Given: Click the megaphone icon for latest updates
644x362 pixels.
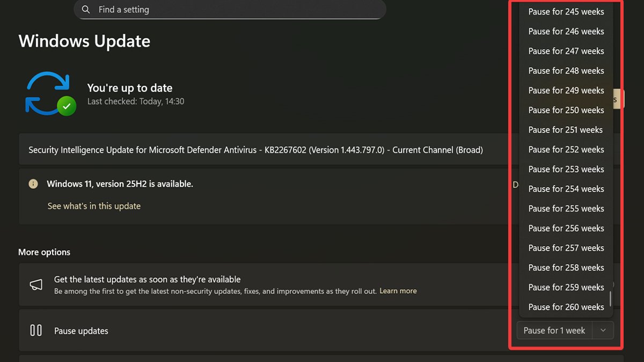Looking at the screenshot, I should 36,285.
